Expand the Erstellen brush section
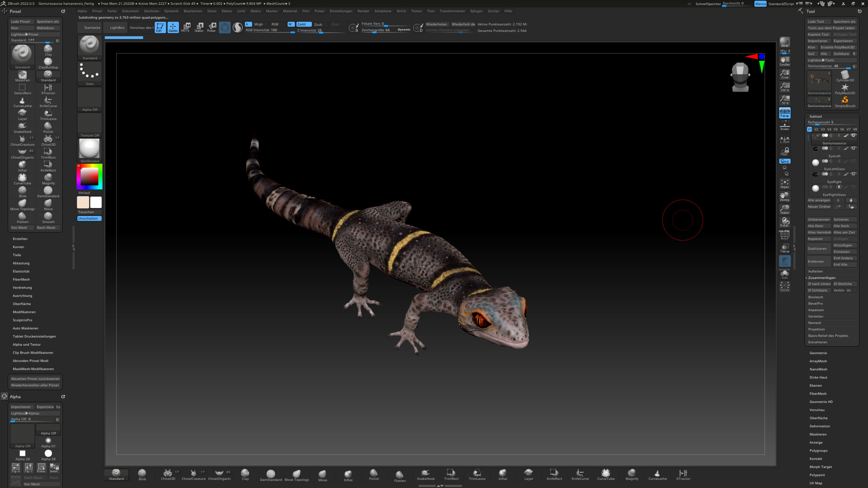 tap(20, 239)
